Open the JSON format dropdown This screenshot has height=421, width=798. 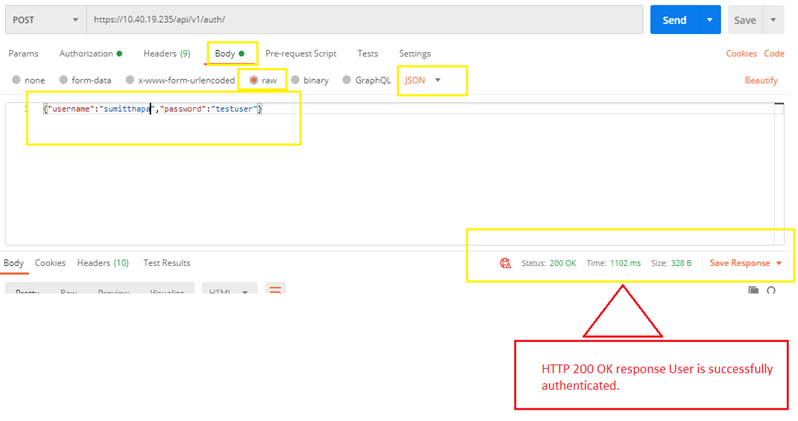pyautogui.click(x=422, y=80)
